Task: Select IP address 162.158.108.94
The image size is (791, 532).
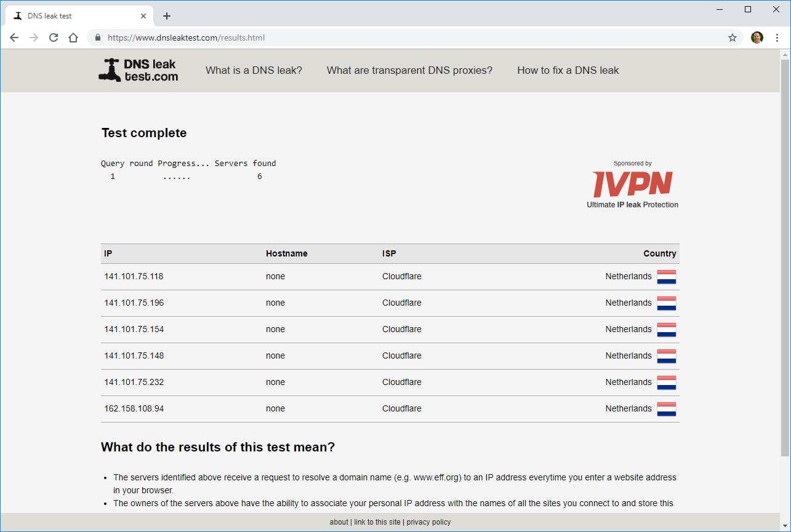Action: 134,408
